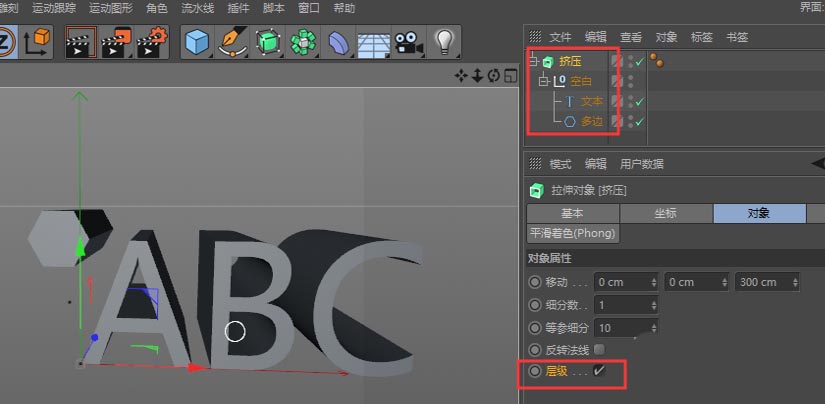Open the Subdivision Surface generator icon
The image size is (825, 404).
tap(268, 42)
